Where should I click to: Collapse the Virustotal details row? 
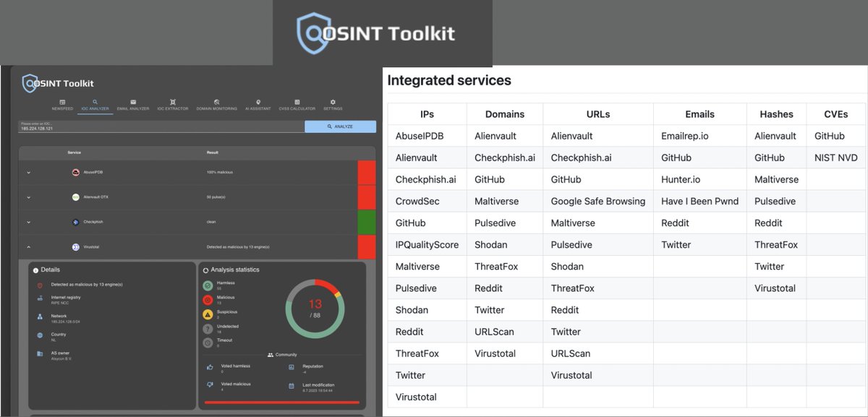tap(28, 246)
